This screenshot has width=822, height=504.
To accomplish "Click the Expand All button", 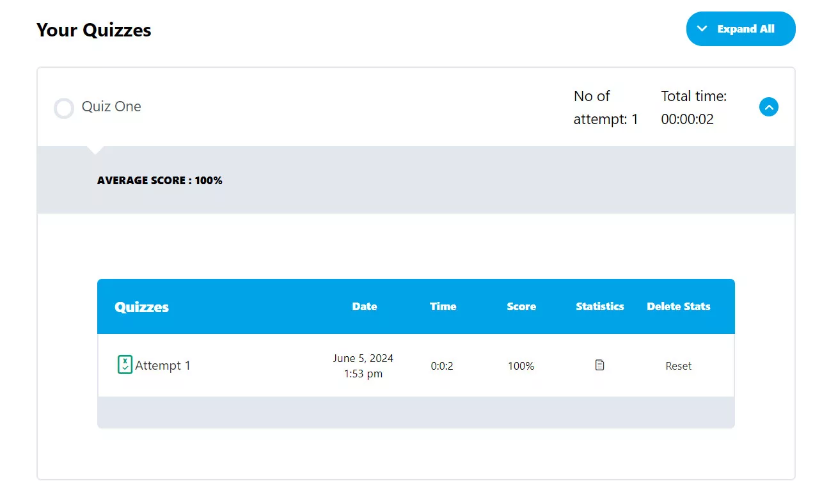I will [x=740, y=29].
